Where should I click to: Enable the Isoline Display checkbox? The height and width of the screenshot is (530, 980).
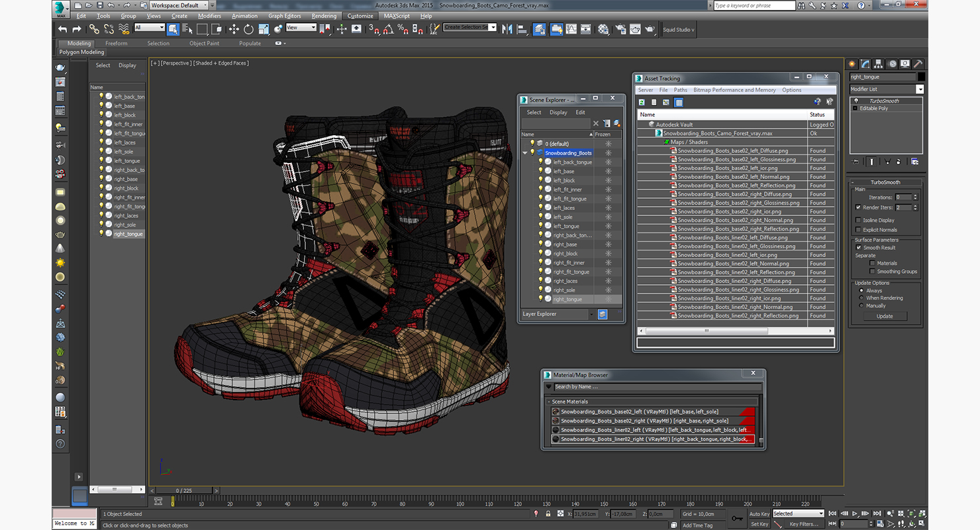click(x=859, y=220)
